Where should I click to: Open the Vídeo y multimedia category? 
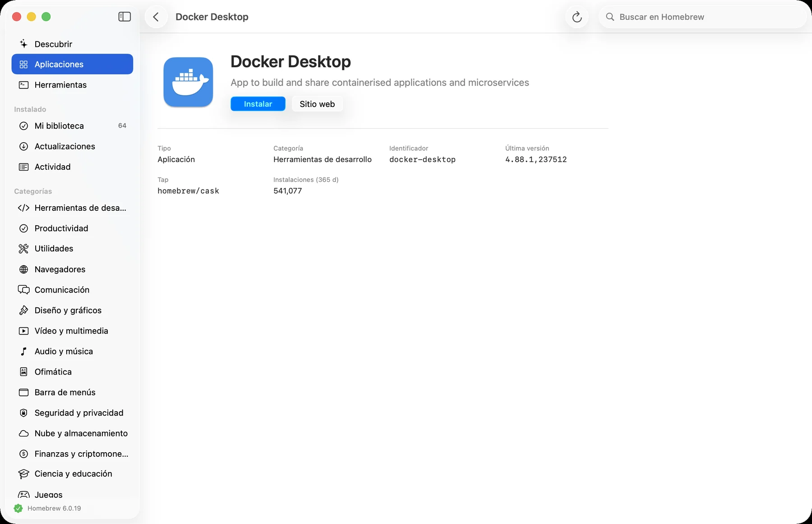[72, 331]
